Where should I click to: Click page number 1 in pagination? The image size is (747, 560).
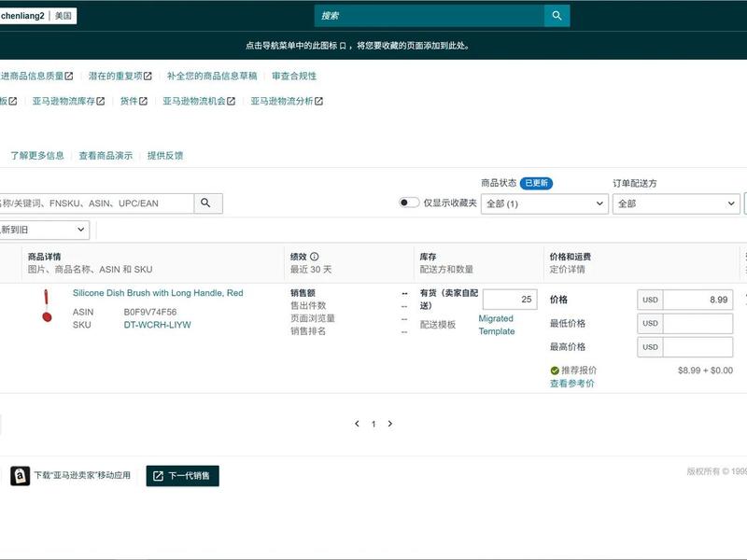coord(373,424)
